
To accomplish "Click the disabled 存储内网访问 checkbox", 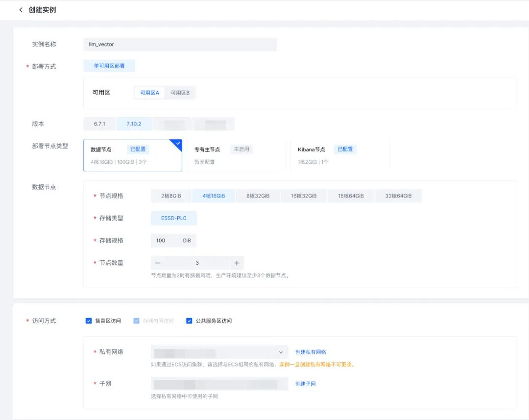I will (x=137, y=321).
